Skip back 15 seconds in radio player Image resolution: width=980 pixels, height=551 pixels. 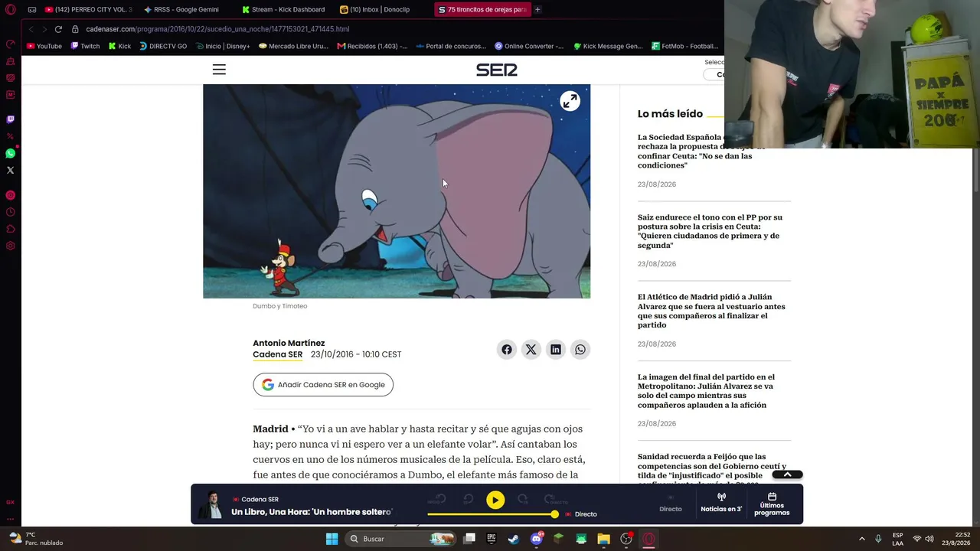tap(468, 500)
